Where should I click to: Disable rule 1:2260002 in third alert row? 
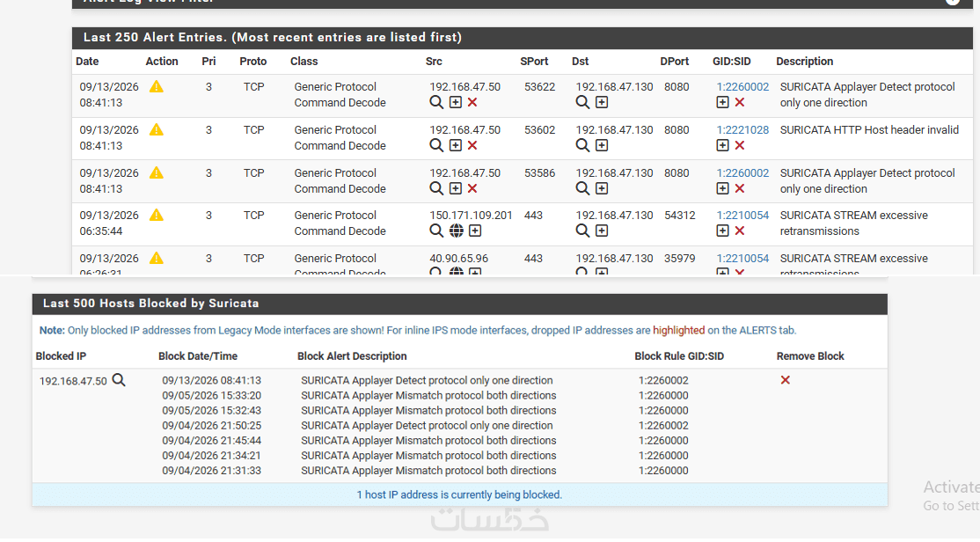click(x=739, y=189)
